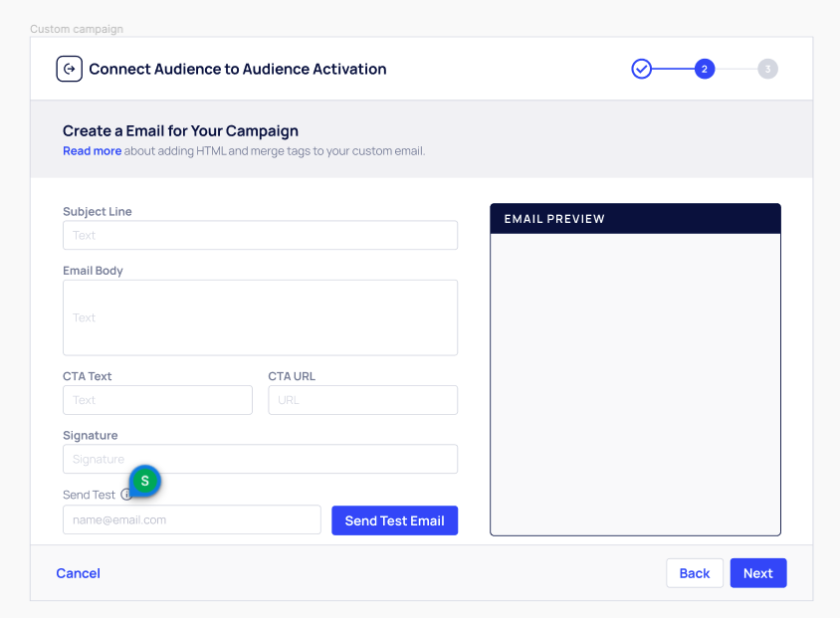The image size is (840, 618).
Task: Click inside the Email Body text area
Action: tap(260, 317)
